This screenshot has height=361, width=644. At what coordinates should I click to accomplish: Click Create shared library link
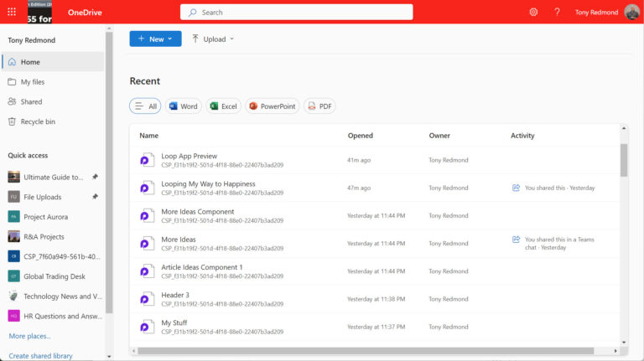(40, 356)
